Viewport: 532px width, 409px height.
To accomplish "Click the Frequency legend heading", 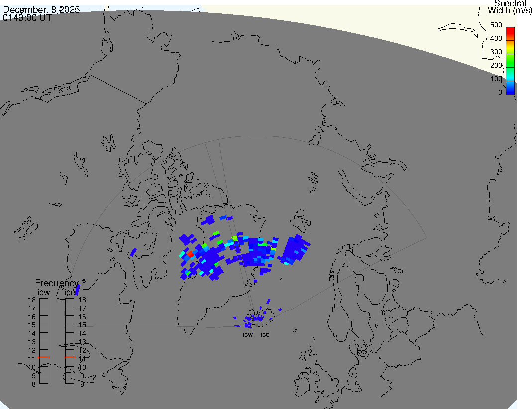I will click(x=57, y=283).
